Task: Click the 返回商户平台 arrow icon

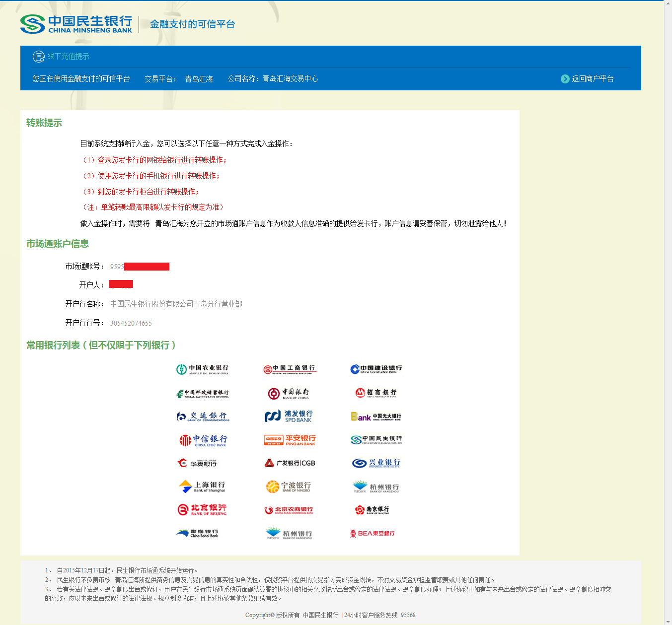Action: tap(565, 79)
